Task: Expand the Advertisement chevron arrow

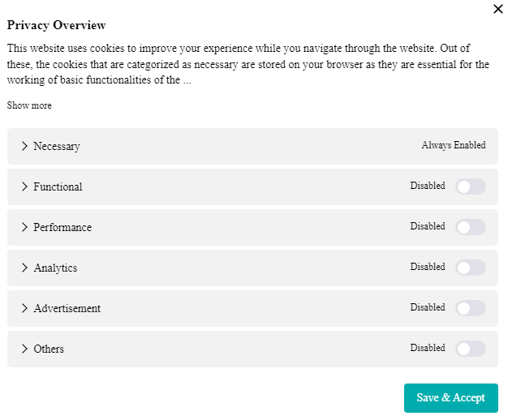Action: coord(24,308)
